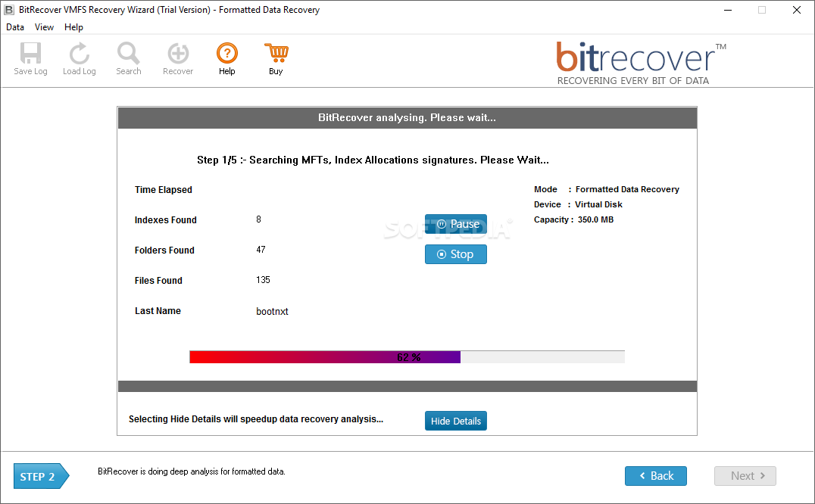
Task: Click the Last Name value bootnxt
Action: click(273, 312)
